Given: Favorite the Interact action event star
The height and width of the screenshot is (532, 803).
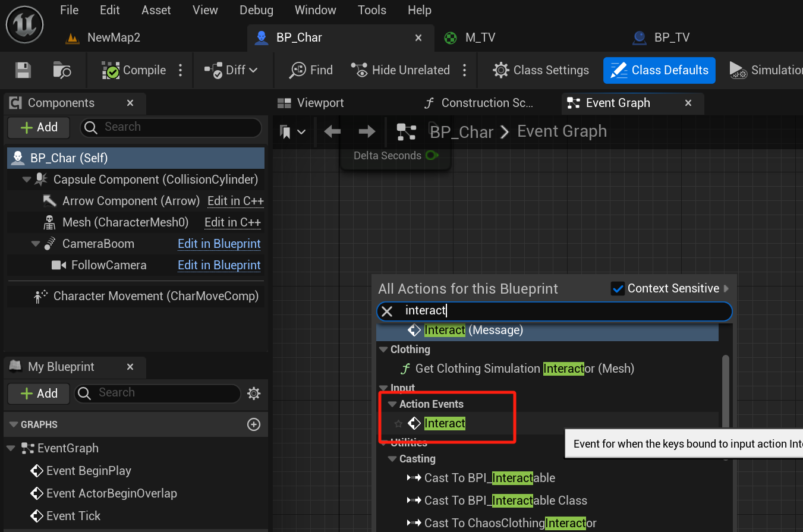Looking at the screenshot, I should [x=398, y=424].
